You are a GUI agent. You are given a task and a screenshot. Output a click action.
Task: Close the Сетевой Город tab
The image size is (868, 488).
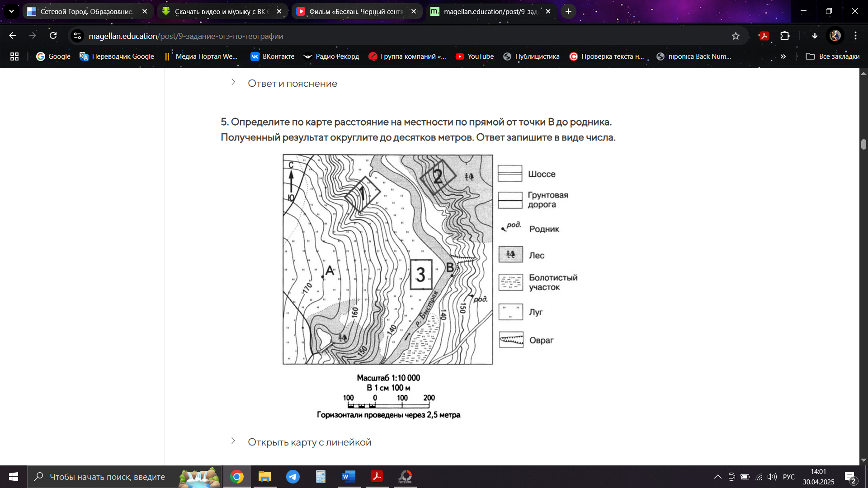145,11
